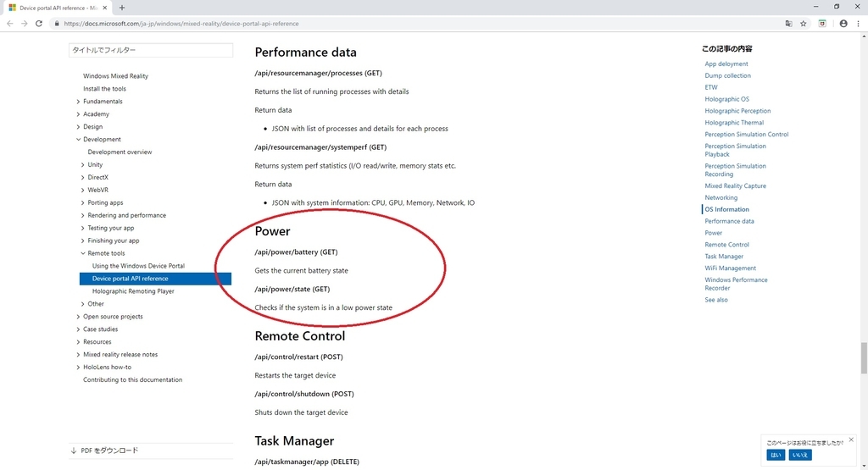
Task: Open Holographic Remoting Player in sidebar
Action: pyautogui.click(x=133, y=291)
